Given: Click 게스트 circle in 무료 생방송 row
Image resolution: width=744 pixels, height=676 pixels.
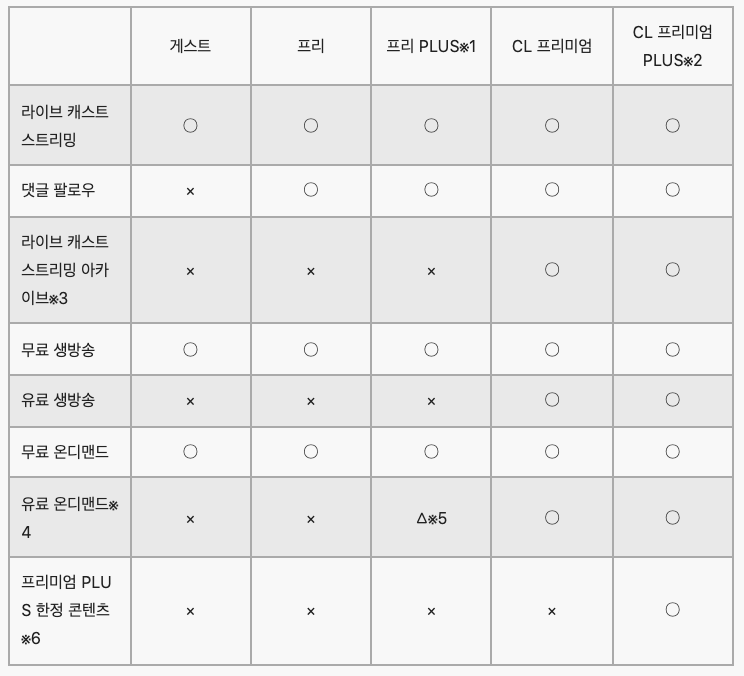Looking at the screenshot, I should [190, 349].
